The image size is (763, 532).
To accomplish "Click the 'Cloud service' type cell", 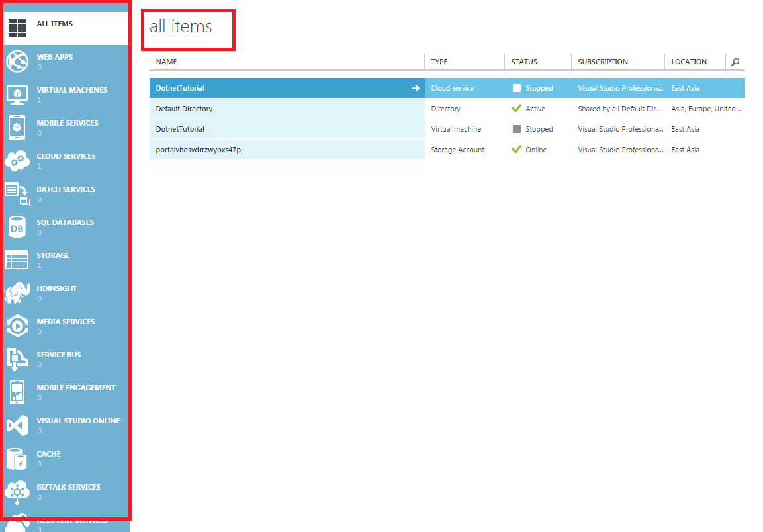I will [453, 88].
